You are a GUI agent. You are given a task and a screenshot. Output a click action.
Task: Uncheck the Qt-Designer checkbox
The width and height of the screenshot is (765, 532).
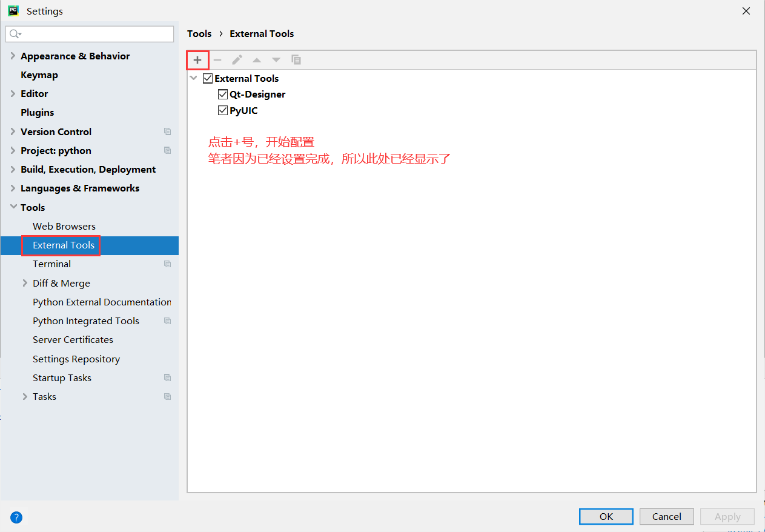coord(223,95)
